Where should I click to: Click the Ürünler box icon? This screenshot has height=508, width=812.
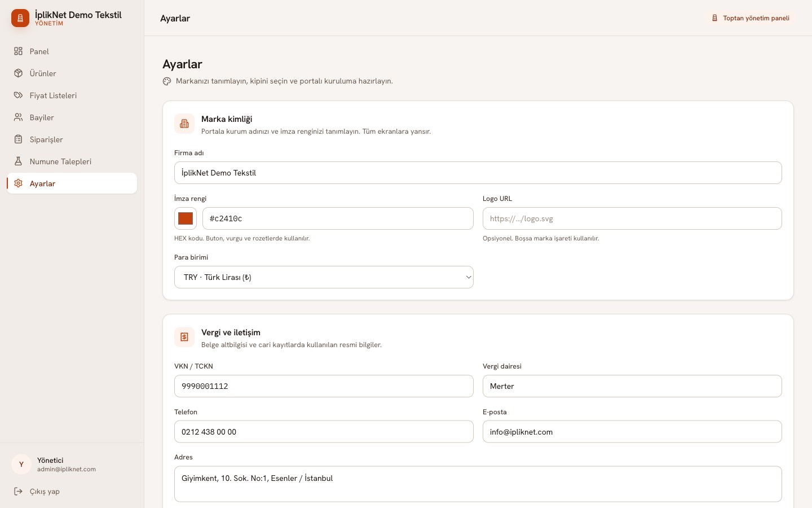(x=18, y=73)
